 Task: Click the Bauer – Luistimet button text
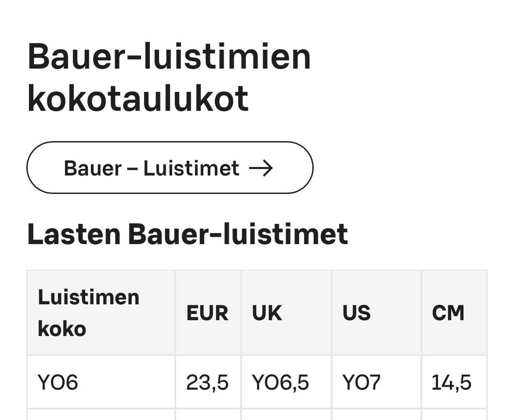click(x=152, y=168)
